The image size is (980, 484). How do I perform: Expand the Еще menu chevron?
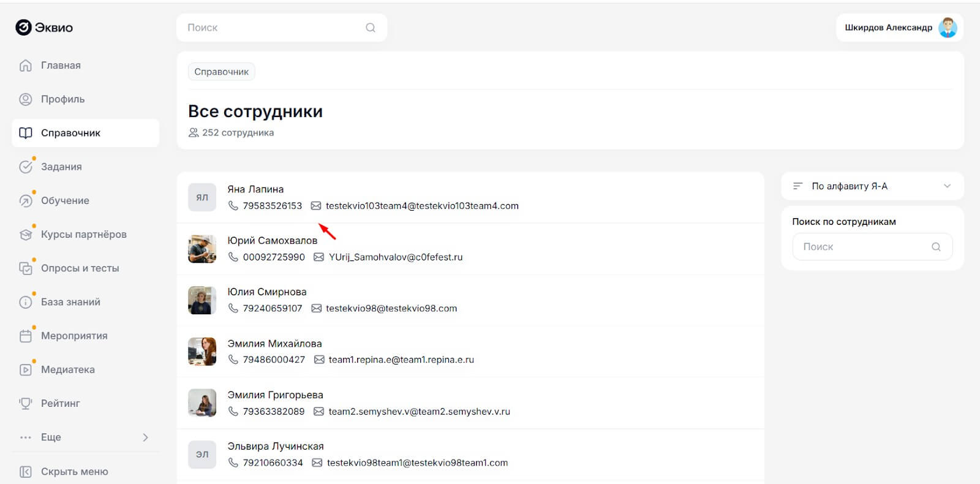pyautogui.click(x=145, y=437)
